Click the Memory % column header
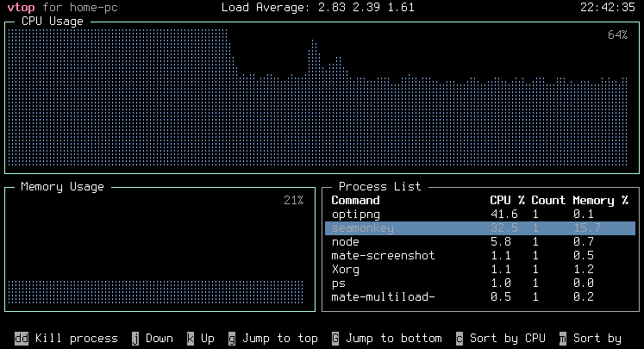644x349 pixels. (x=601, y=201)
